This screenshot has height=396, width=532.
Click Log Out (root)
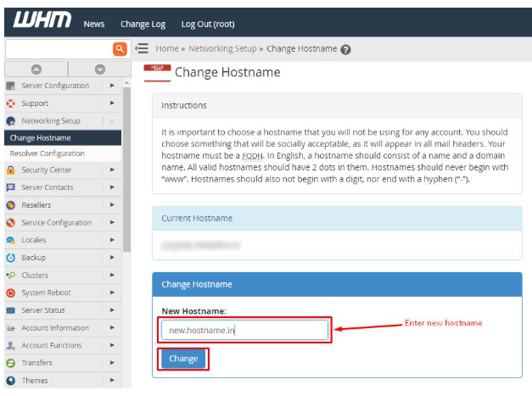click(x=208, y=24)
